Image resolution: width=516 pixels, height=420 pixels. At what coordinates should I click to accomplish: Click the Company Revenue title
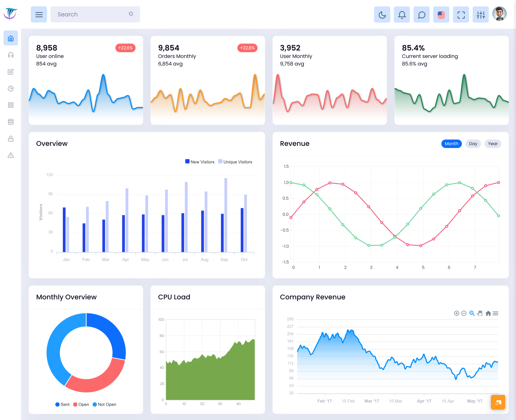click(x=313, y=297)
